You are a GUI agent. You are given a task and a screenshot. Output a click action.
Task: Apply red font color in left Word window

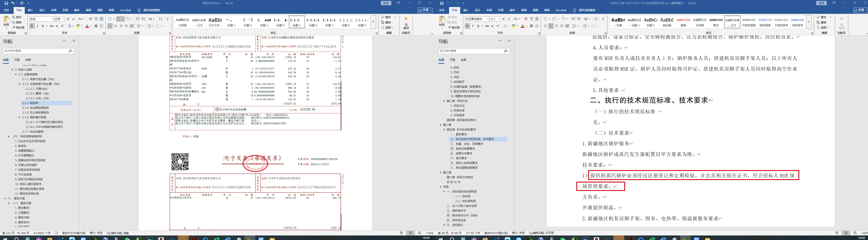[87, 26]
